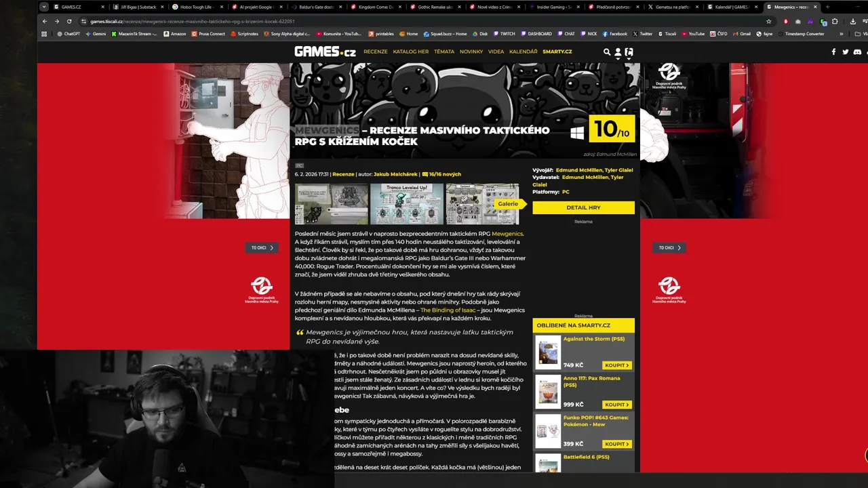Click the Facebook icon in site header
The image size is (868, 488).
point(833,52)
